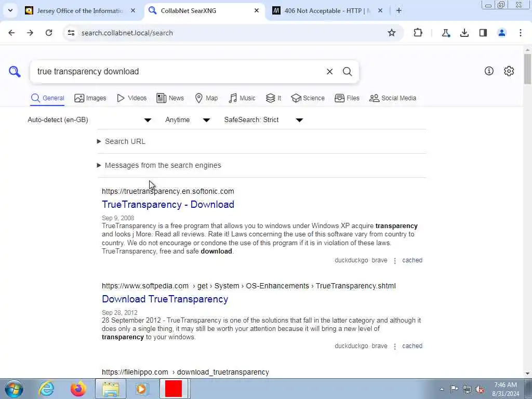Viewport: 532px width, 399px height.
Task: Switch to Science search category
Action: point(308,98)
